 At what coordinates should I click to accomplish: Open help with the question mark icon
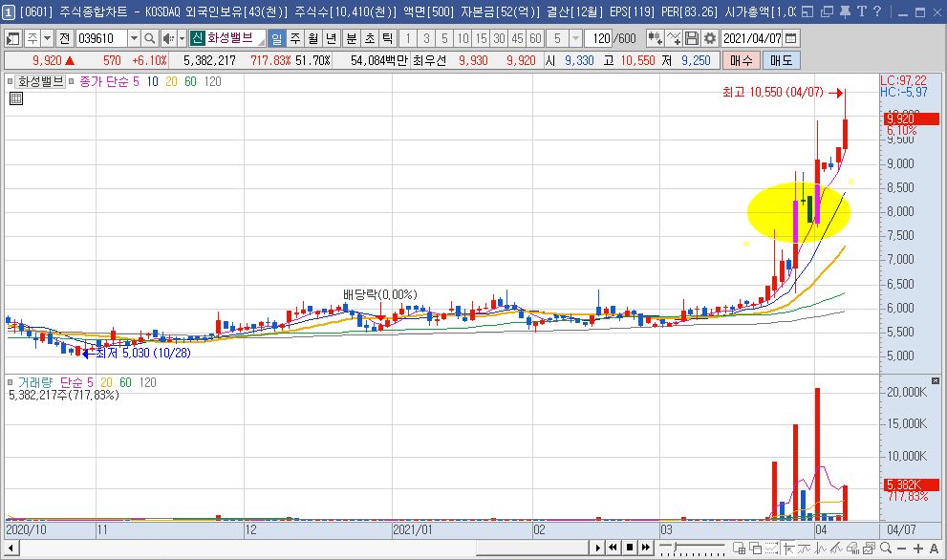pos(877,11)
